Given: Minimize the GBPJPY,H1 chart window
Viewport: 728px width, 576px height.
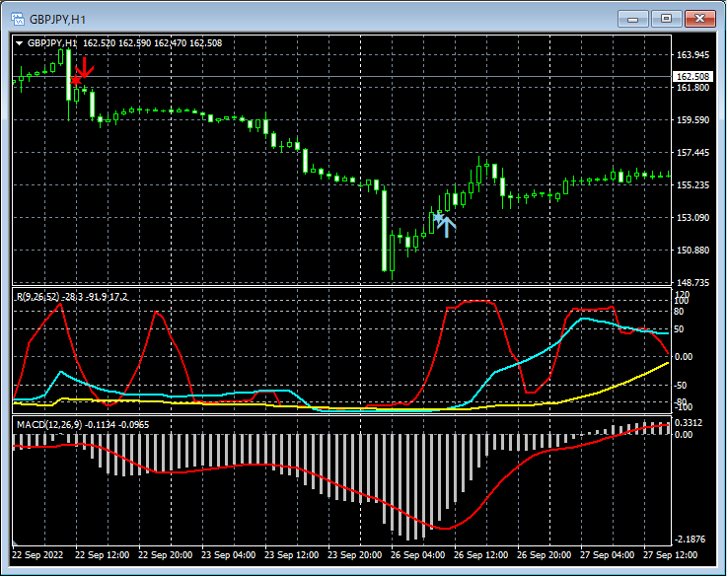Looking at the screenshot, I should click(x=633, y=18).
